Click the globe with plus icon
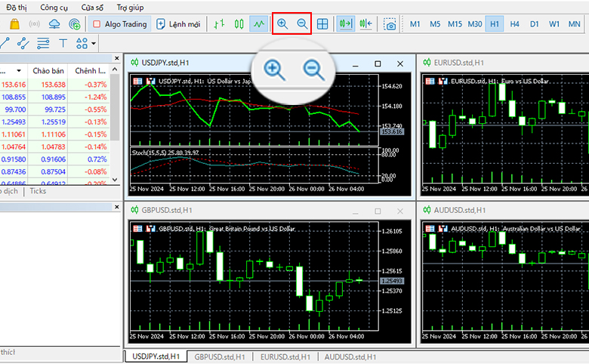This screenshot has height=364, width=589. [75, 24]
